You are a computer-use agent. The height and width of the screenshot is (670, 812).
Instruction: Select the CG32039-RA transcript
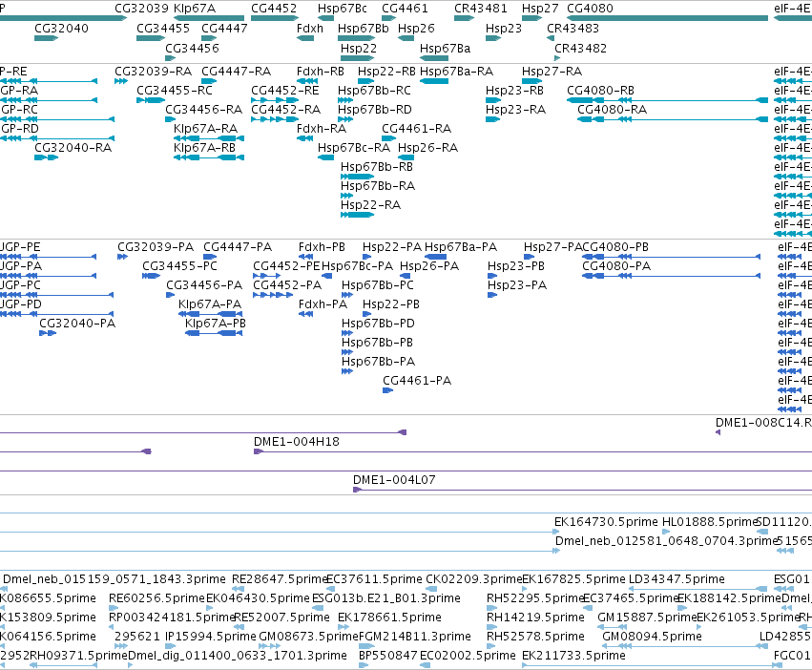pos(121,81)
